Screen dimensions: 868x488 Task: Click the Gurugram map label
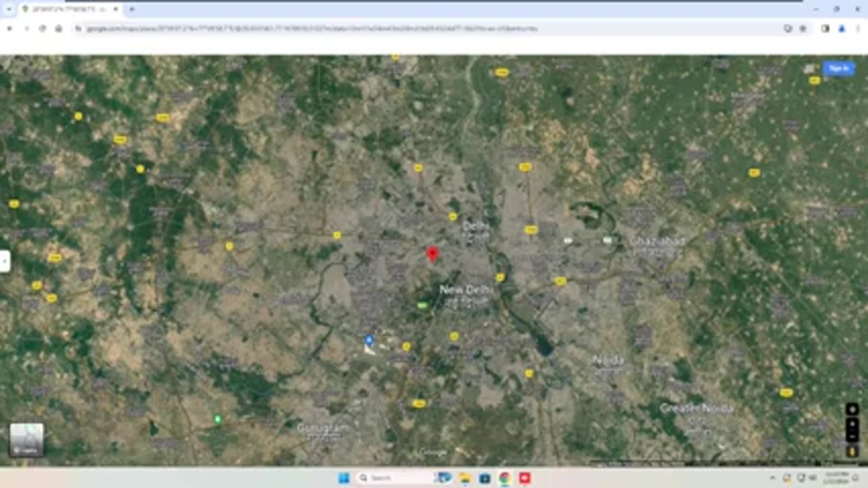[323, 428]
